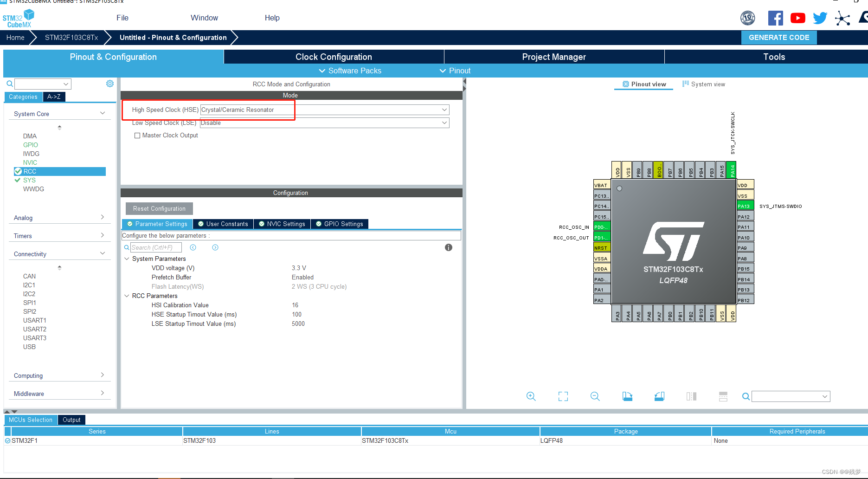Click the GENERATE CODE button
This screenshot has height=479, width=868.
point(779,38)
